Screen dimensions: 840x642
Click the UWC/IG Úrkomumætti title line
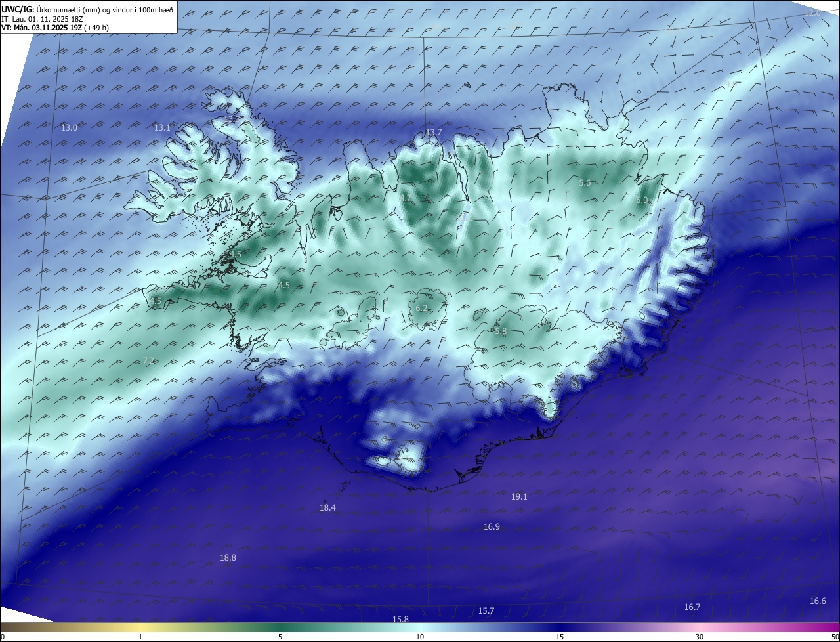[87, 9]
